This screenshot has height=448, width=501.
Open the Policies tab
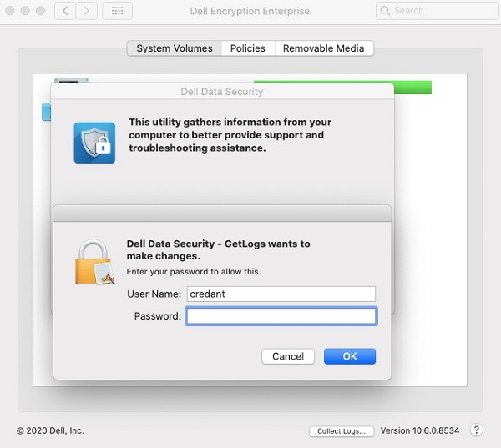(x=248, y=48)
